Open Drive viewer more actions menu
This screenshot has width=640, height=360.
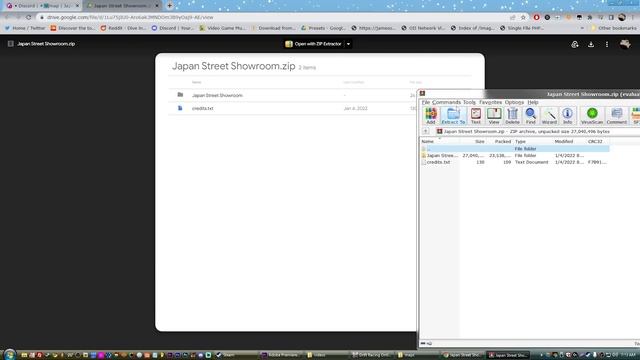607,44
